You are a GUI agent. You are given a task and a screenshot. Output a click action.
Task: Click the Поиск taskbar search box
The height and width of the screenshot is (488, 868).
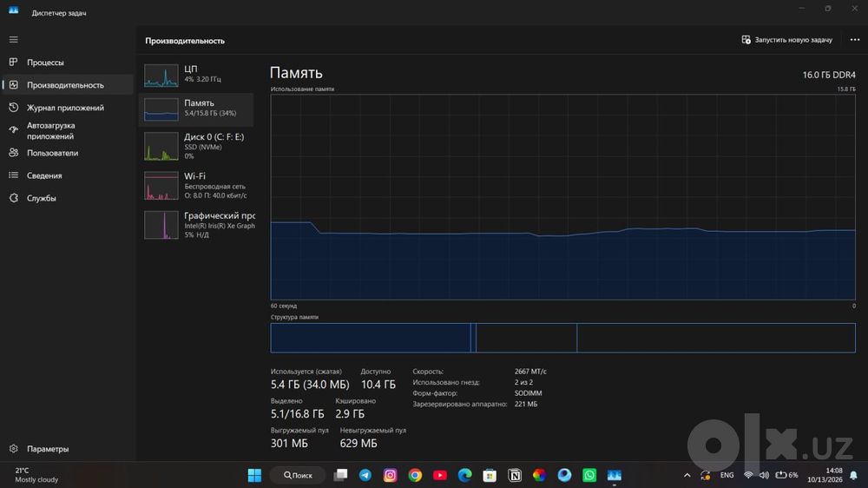tap(299, 475)
